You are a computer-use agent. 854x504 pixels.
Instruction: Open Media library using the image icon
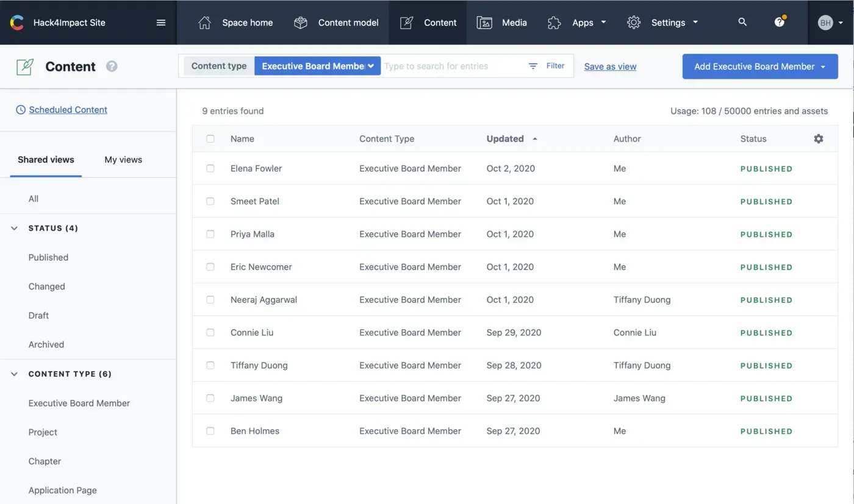484,23
